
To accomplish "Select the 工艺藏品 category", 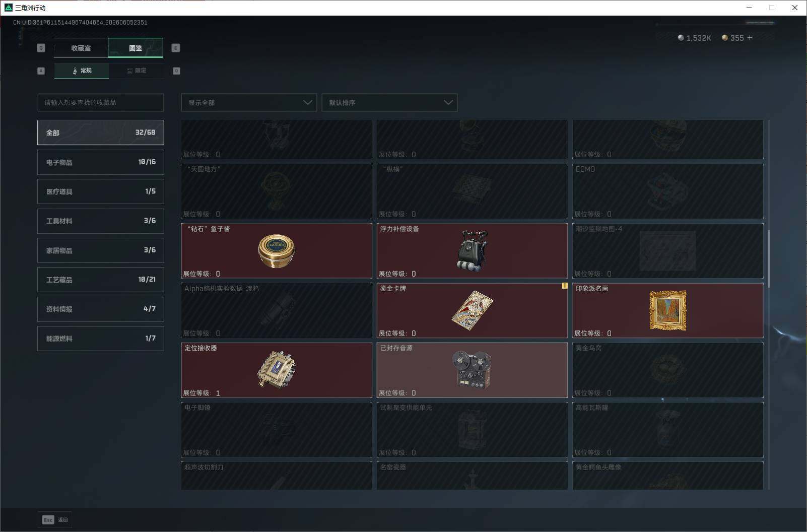I will pos(101,280).
